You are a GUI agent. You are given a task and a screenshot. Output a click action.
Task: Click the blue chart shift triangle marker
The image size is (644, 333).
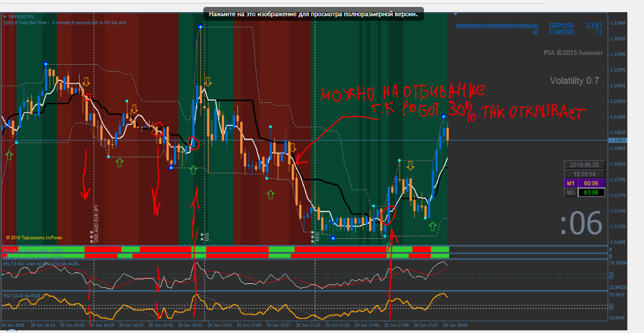pos(455,14)
